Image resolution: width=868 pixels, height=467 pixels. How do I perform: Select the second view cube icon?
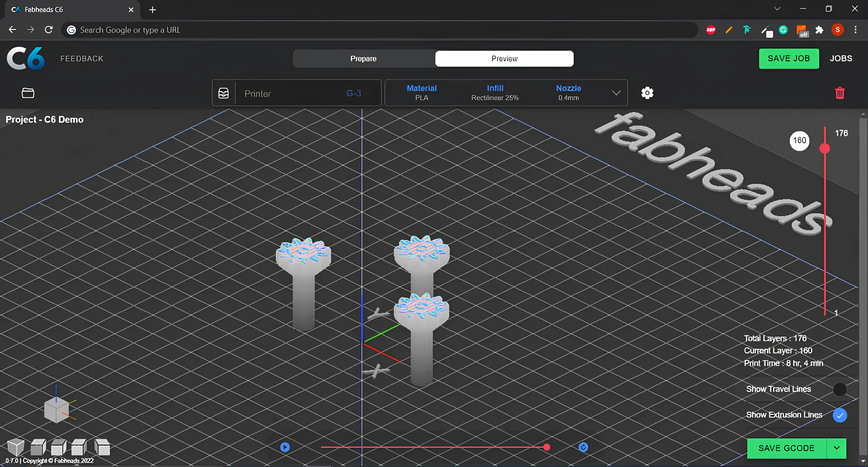pos(38,447)
